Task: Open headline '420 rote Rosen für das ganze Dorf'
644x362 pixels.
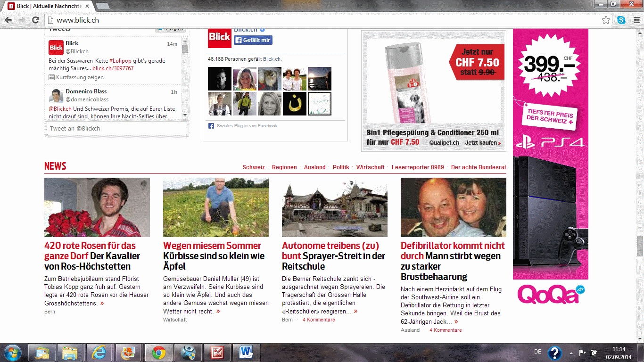Action: (90, 251)
